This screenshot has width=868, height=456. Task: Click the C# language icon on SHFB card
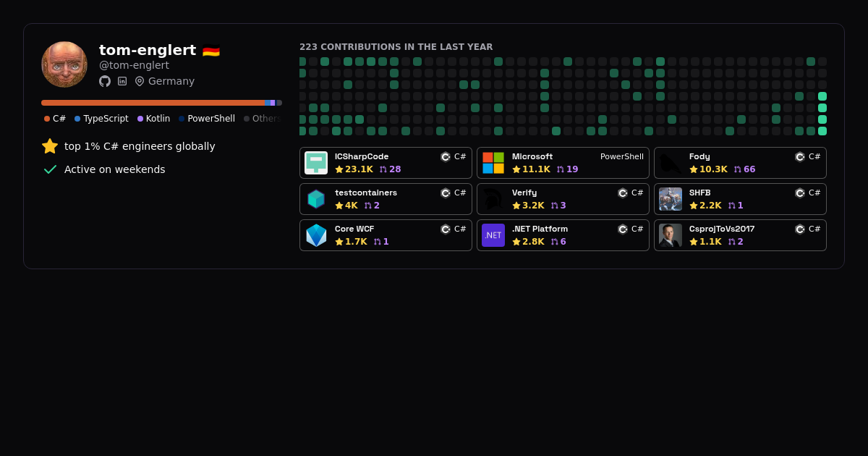click(800, 193)
